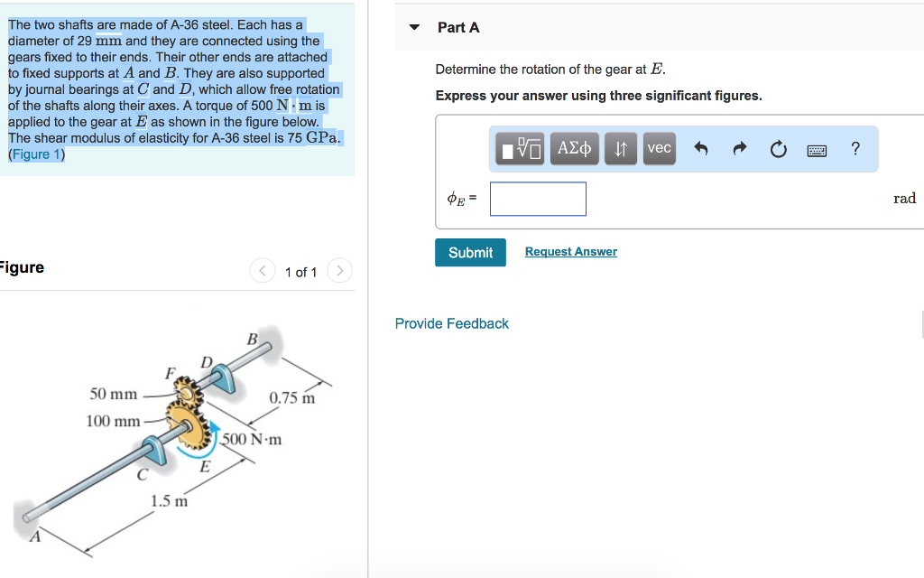Redo the answer edit
The image size is (924, 578).
740,150
